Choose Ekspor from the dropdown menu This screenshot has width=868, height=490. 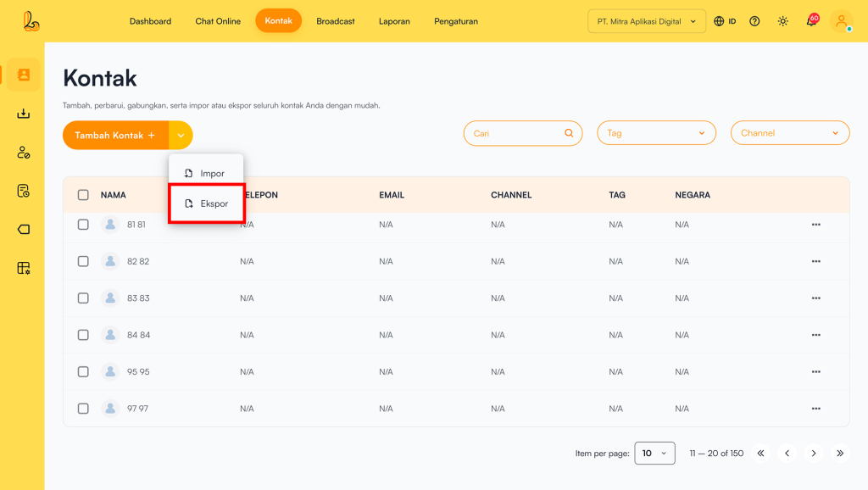pos(207,203)
